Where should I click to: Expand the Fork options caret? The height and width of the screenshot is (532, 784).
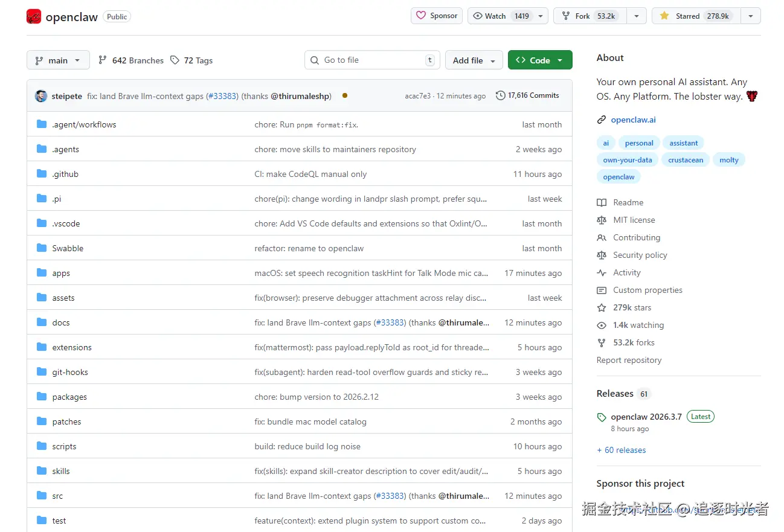(637, 16)
